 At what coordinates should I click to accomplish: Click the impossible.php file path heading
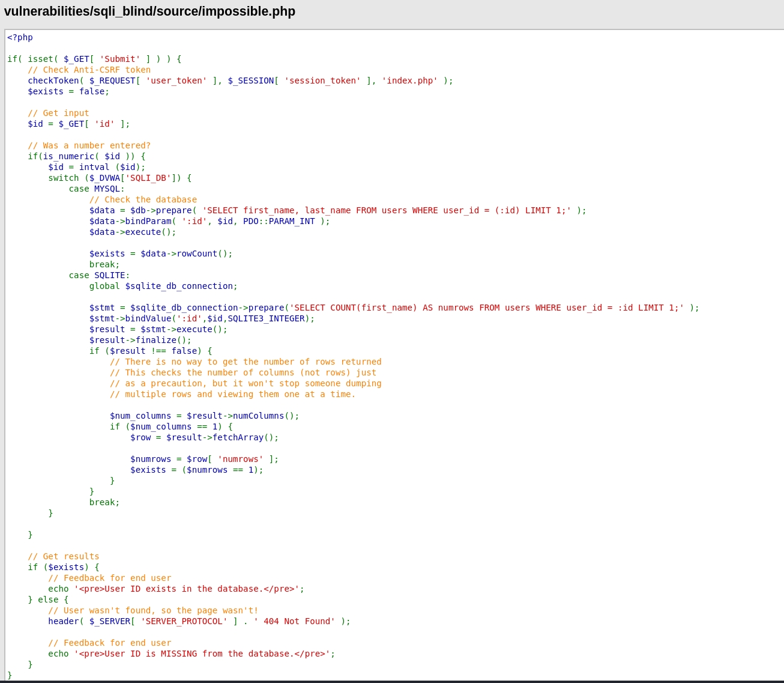pos(149,11)
